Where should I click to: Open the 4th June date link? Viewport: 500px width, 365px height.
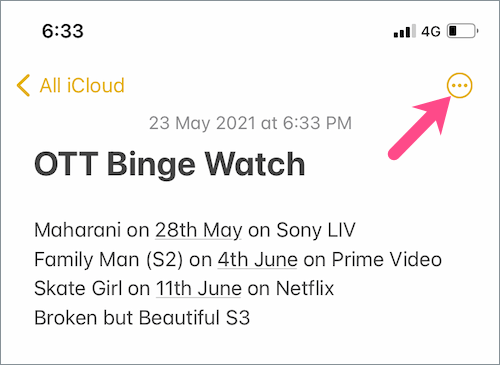click(257, 260)
